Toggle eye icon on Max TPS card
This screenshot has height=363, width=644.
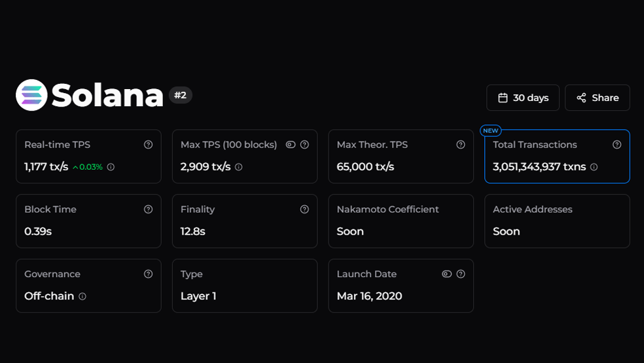pos(291,145)
